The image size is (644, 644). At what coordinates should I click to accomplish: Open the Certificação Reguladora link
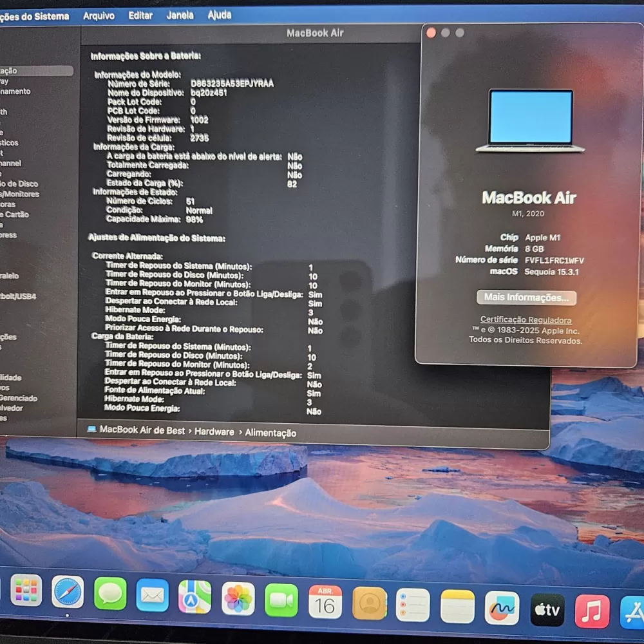(526, 319)
